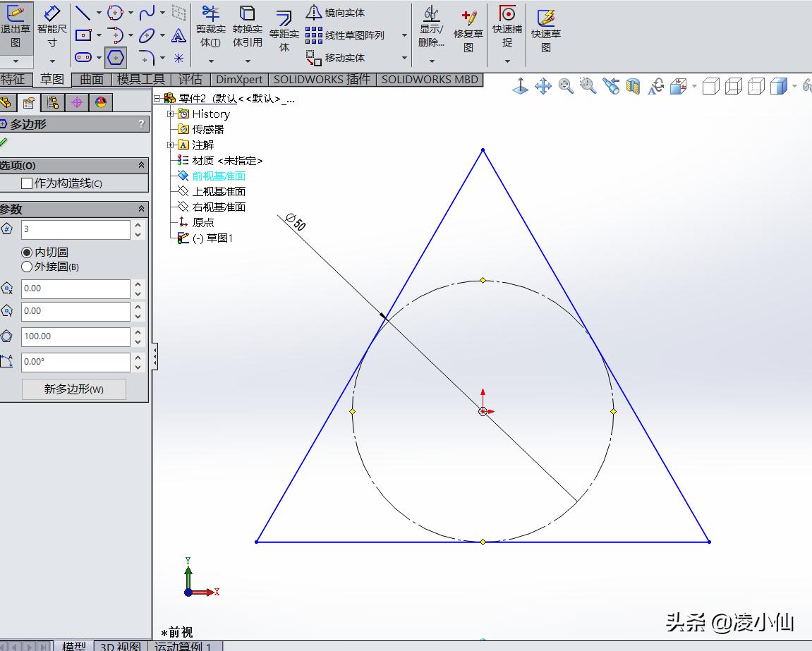812x651 pixels.
Task: Switch to the 草图 ribbon tab
Action: coord(52,79)
